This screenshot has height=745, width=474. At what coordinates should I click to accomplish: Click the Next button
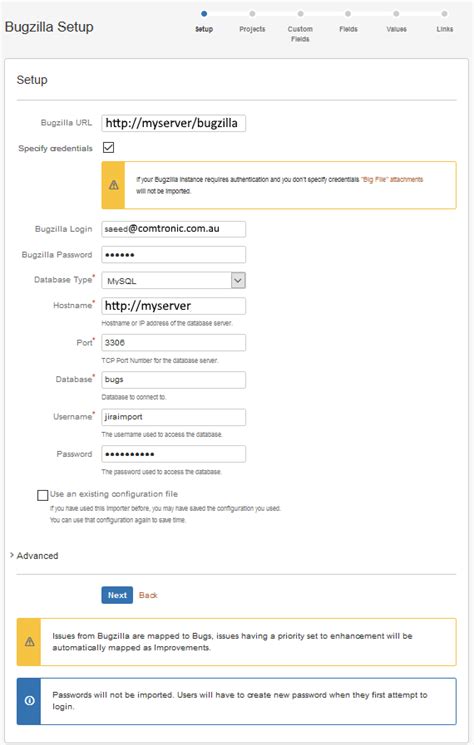[117, 595]
